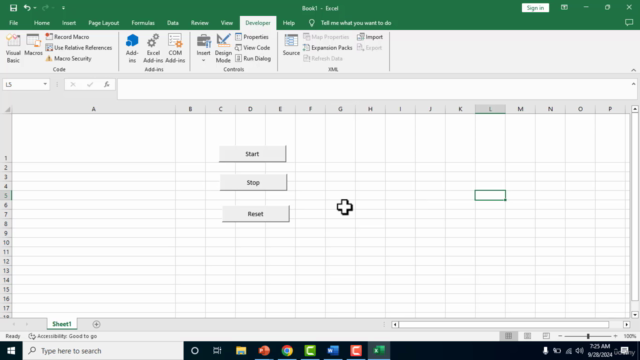Open Excel Add-ins manager

153,48
